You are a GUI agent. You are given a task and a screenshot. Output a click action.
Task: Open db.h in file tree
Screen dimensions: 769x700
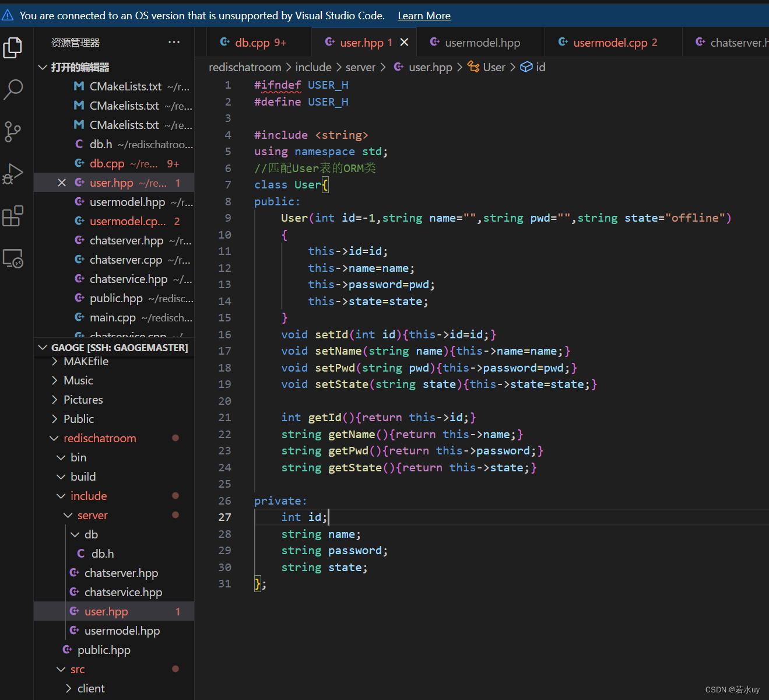102,554
